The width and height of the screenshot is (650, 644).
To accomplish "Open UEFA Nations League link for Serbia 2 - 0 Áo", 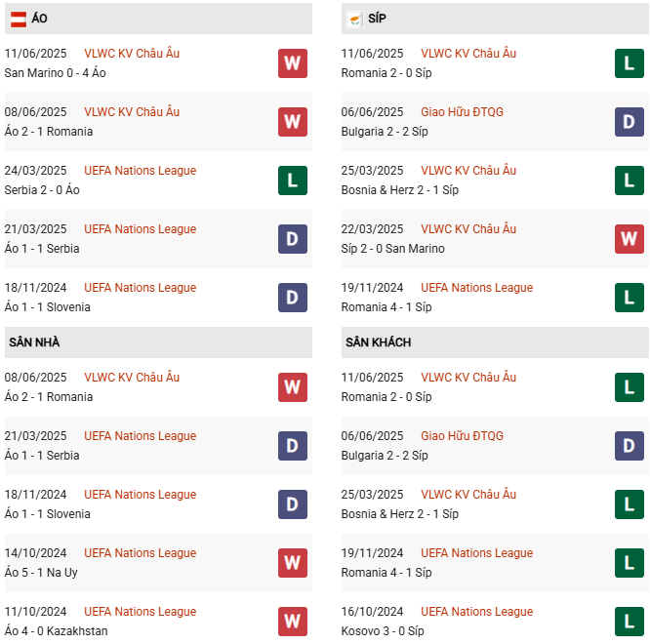I will [141, 171].
